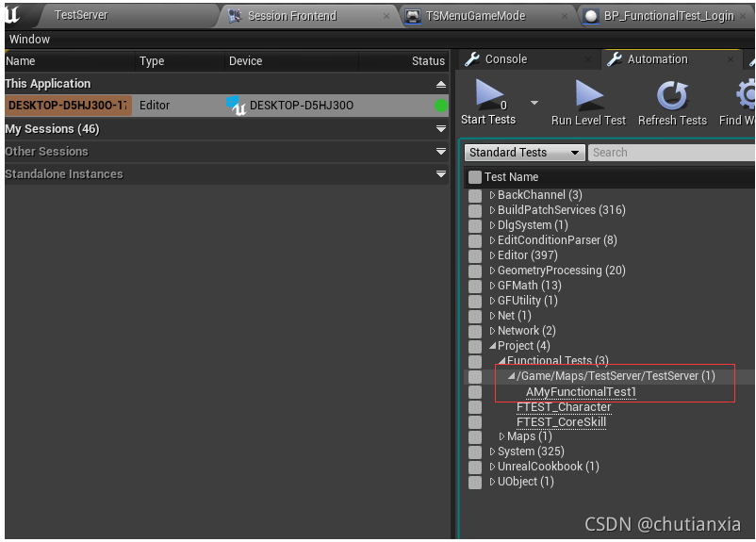The width and height of the screenshot is (756, 542).
Task: Select the FTEST_CoreSkill test row
Action: 561,422
